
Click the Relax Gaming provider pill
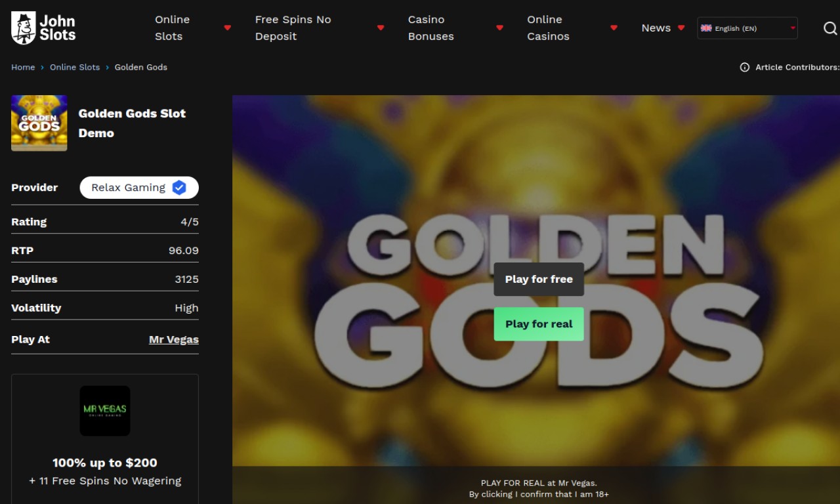point(129,188)
